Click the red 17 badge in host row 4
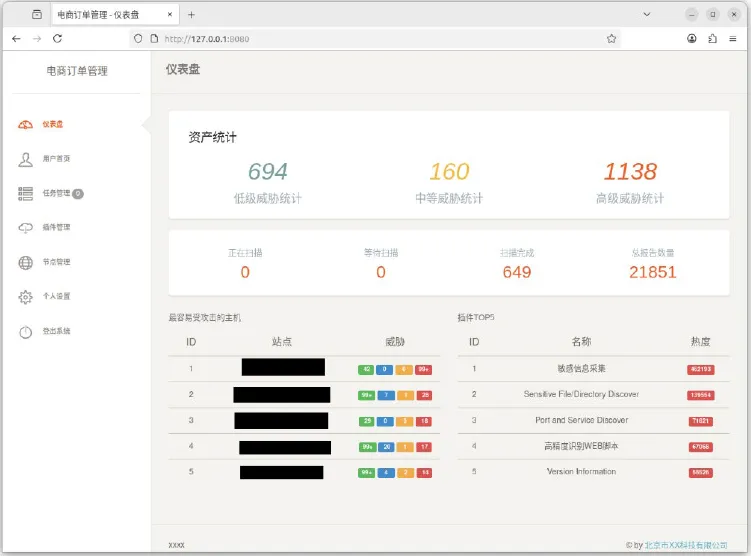This screenshot has height=556, width=751. click(x=424, y=447)
